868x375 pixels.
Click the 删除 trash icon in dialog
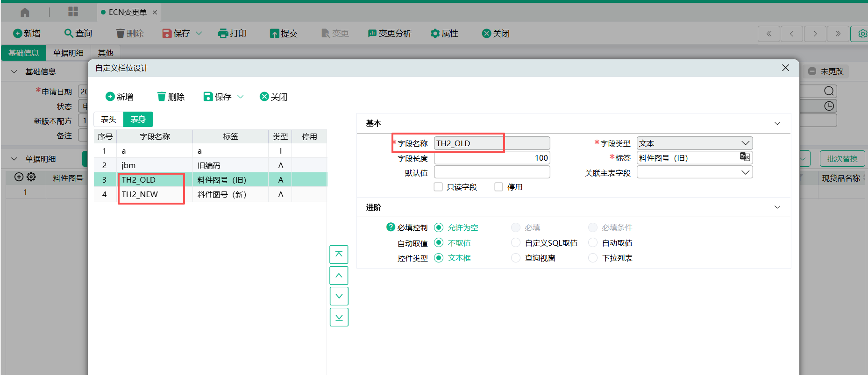coord(162,97)
